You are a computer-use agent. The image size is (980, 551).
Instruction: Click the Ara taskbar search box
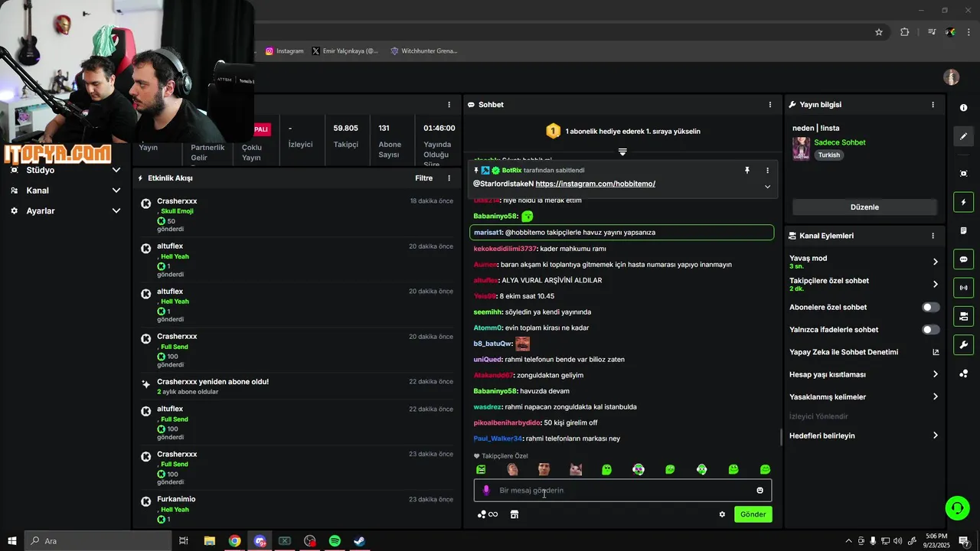coord(97,541)
